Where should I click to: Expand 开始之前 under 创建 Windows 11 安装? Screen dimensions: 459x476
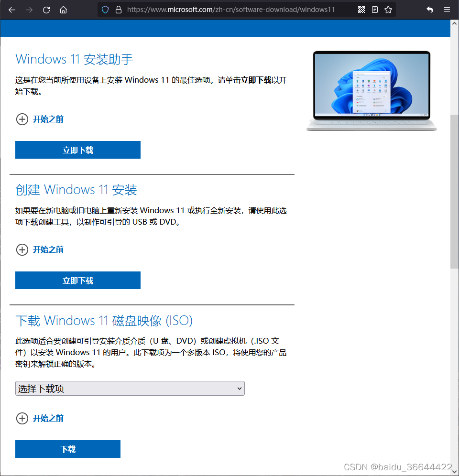(40, 249)
